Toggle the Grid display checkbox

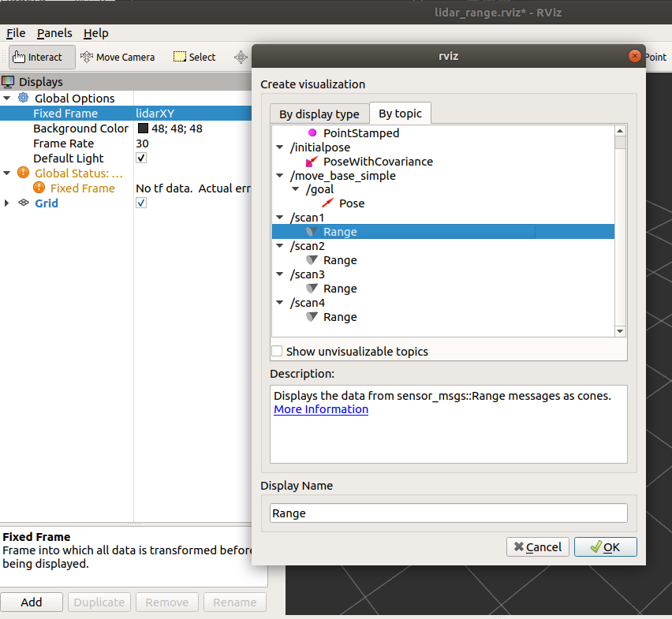tap(141, 203)
